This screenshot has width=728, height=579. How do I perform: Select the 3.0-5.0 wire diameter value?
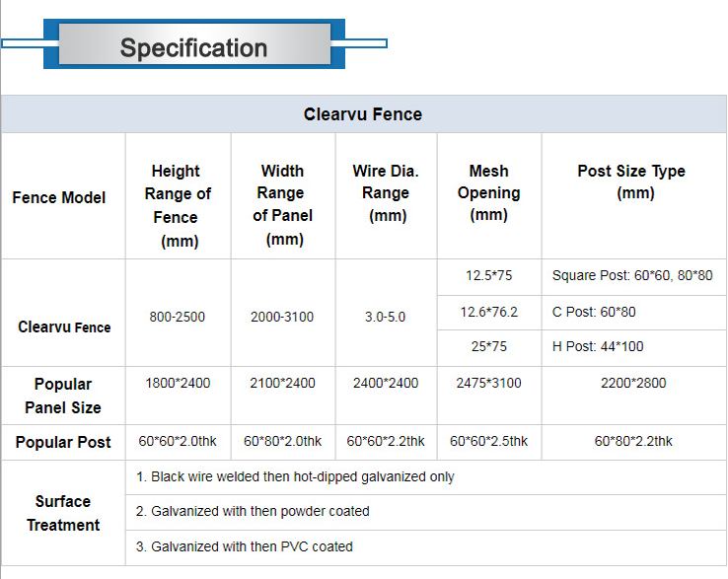tap(385, 317)
